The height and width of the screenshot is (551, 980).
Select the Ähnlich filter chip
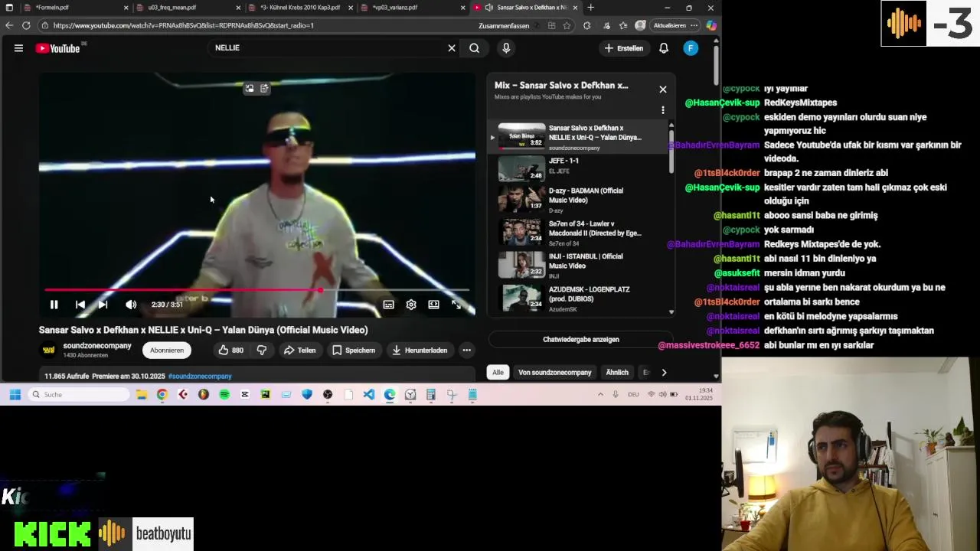617,373
